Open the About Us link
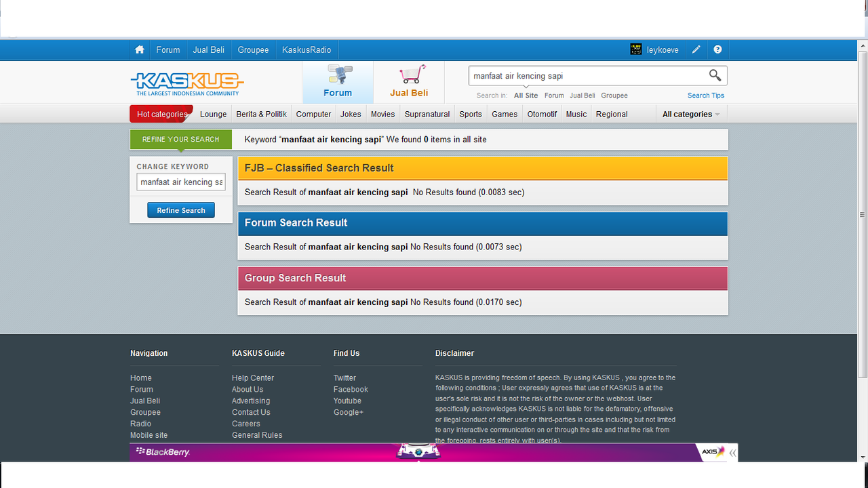The height and width of the screenshot is (488, 868). (x=248, y=390)
